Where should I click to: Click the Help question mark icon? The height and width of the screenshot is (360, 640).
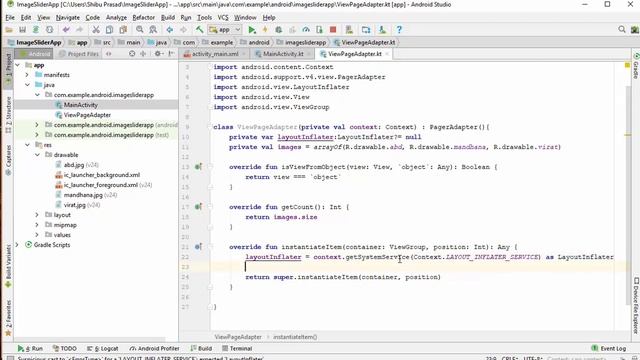click(x=399, y=30)
